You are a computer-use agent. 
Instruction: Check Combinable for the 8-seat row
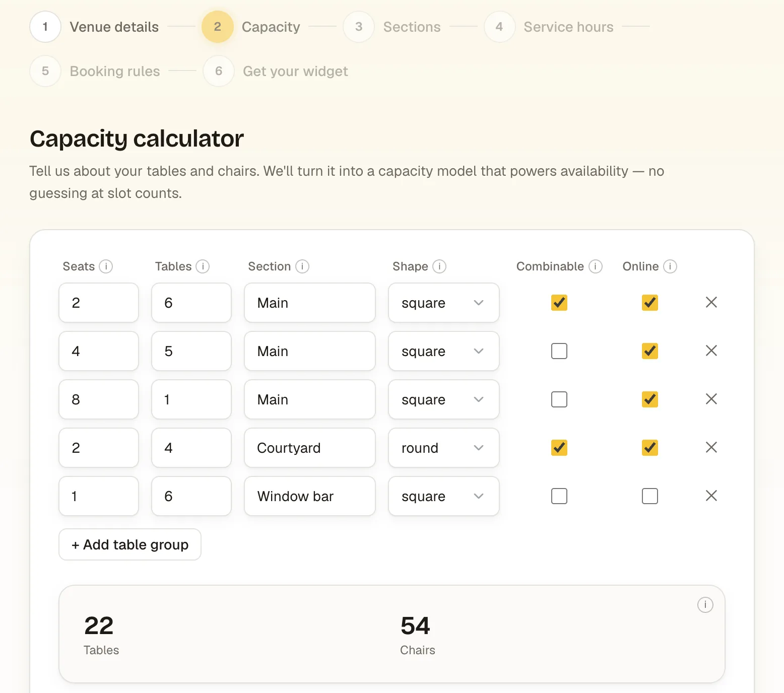(x=559, y=399)
